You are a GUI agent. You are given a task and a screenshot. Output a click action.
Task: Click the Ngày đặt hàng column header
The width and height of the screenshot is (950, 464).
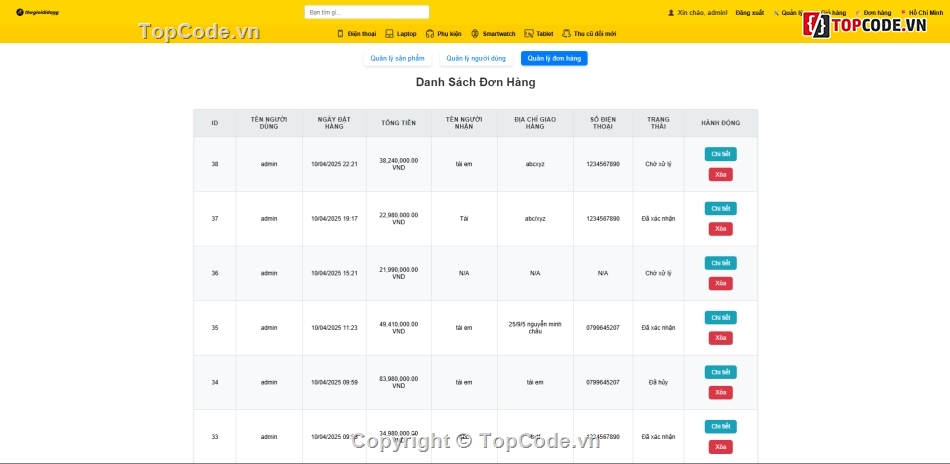[334, 123]
